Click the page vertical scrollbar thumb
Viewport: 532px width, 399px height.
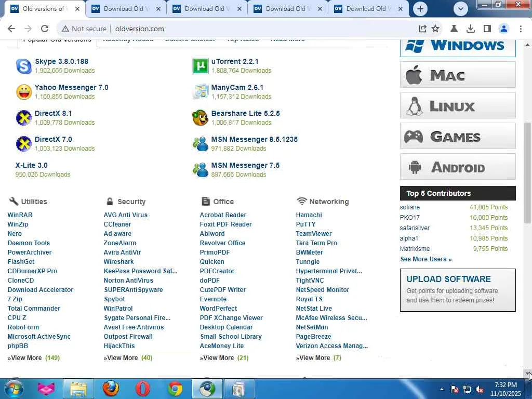tap(527, 173)
